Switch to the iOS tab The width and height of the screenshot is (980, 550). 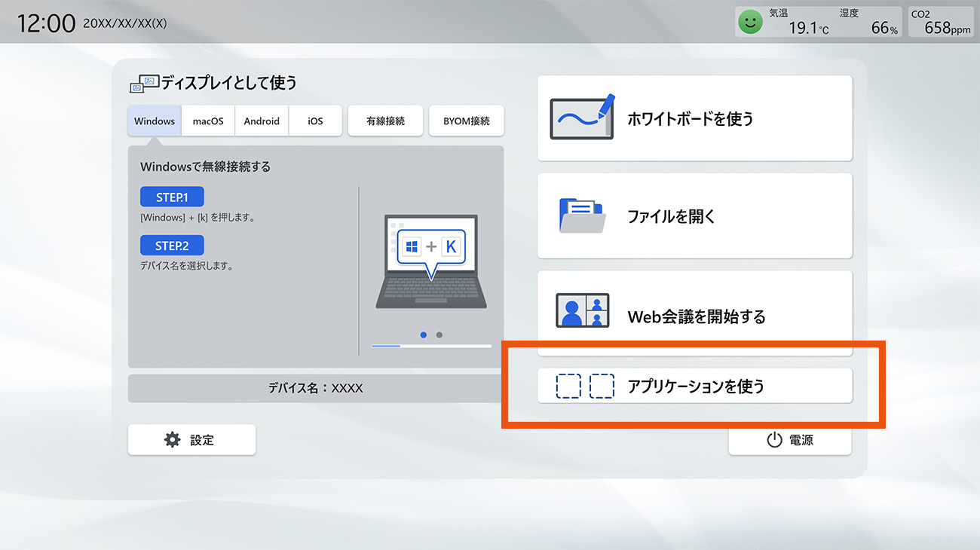click(315, 121)
